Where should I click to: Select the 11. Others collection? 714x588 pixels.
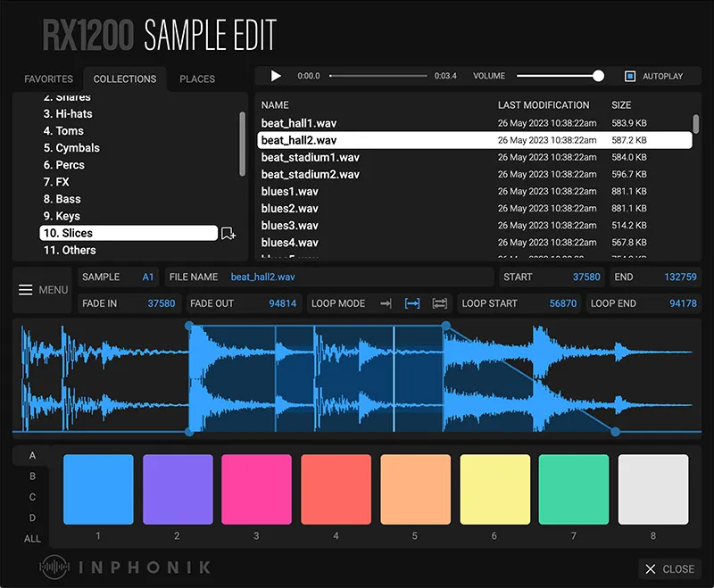point(70,251)
